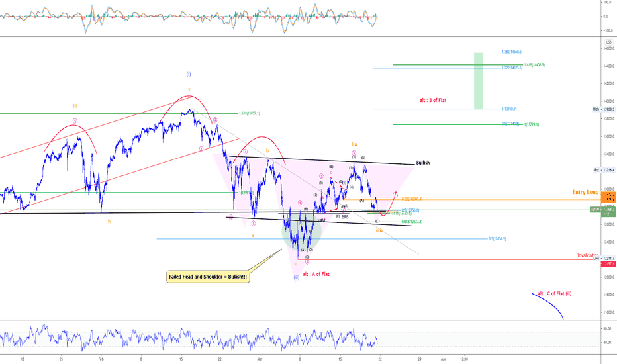Select the orange 'iv' wave label
Screen dimensions: 617x364
click(109, 222)
